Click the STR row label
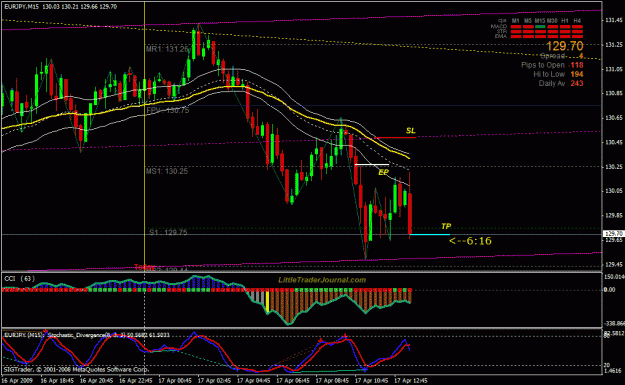The height and width of the screenshot is (385, 625). pos(502,31)
